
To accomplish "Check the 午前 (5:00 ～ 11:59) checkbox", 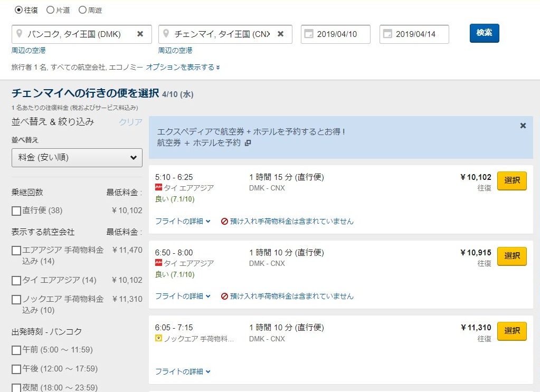I will click(16, 350).
